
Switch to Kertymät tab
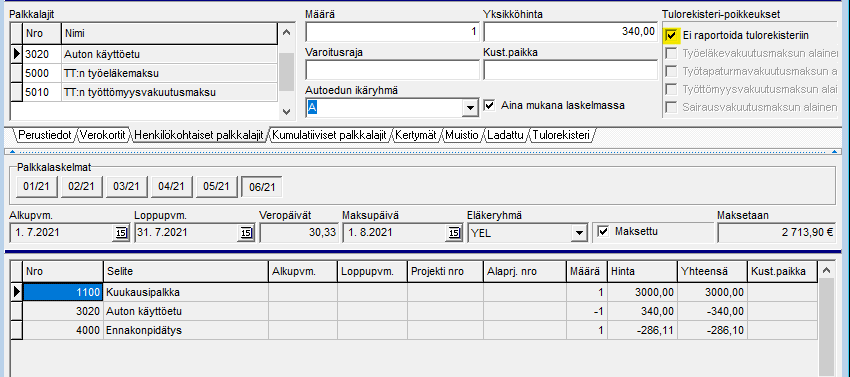[x=416, y=135]
